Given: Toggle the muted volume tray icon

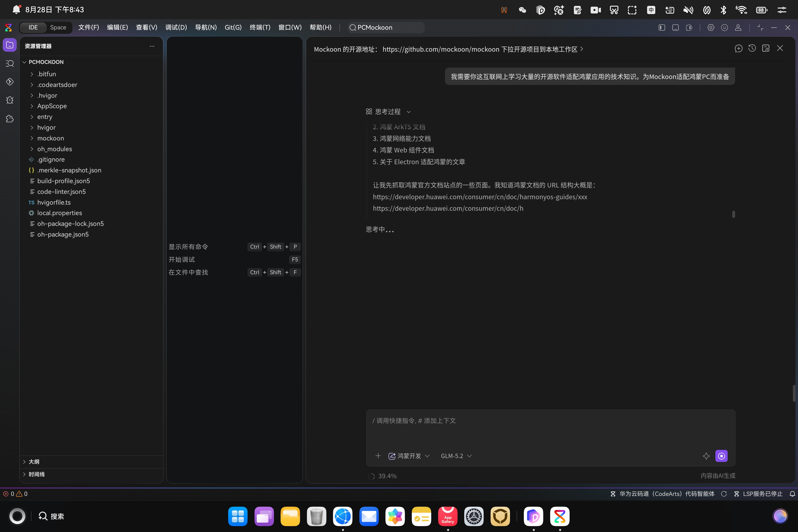Looking at the screenshot, I should (x=688, y=10).
